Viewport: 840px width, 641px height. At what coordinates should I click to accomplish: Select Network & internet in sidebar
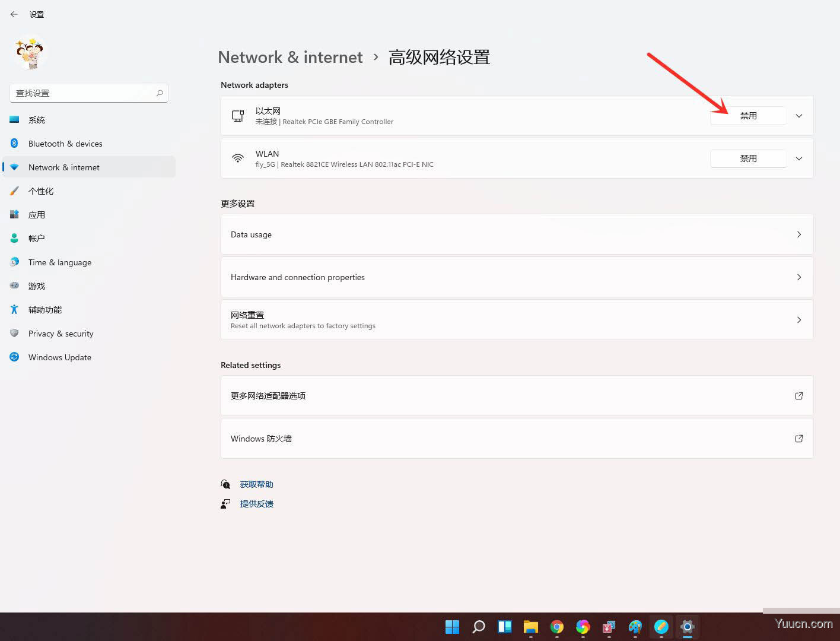pyautogui.click(x=89, y=167)
